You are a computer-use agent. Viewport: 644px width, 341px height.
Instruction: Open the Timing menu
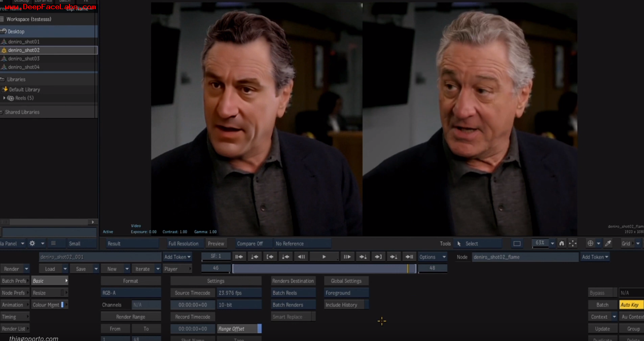point(14,317)
